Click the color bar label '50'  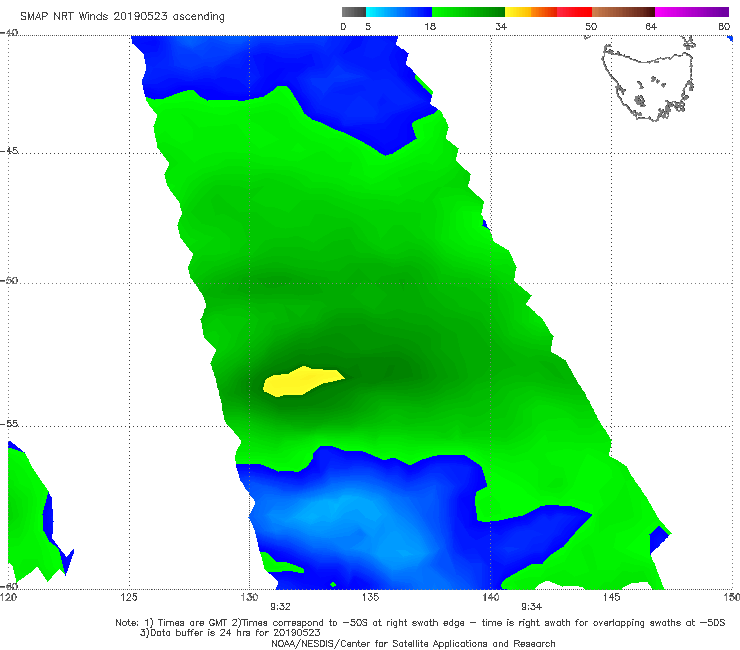[x=591, y=26]
